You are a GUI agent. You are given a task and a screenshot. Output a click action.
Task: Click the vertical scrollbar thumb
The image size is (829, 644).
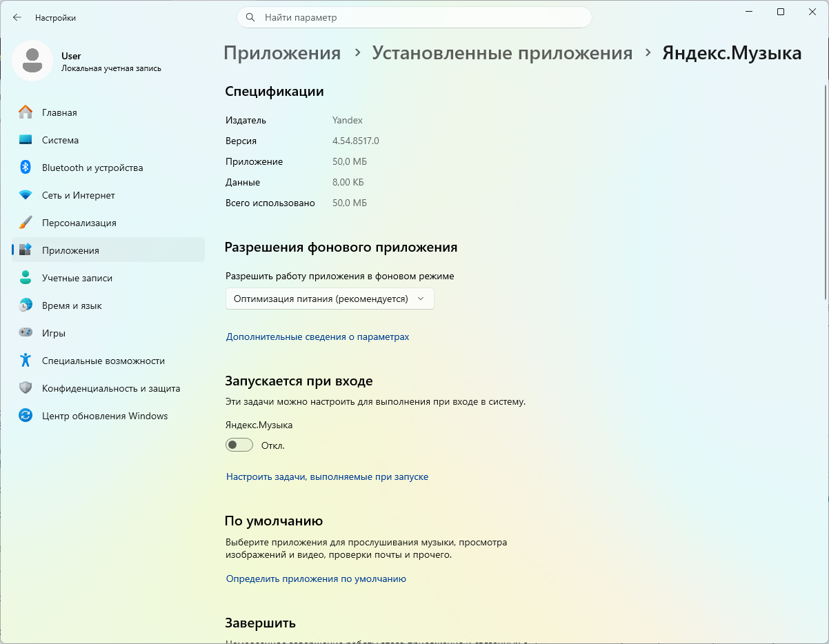(x=826, y=192)
